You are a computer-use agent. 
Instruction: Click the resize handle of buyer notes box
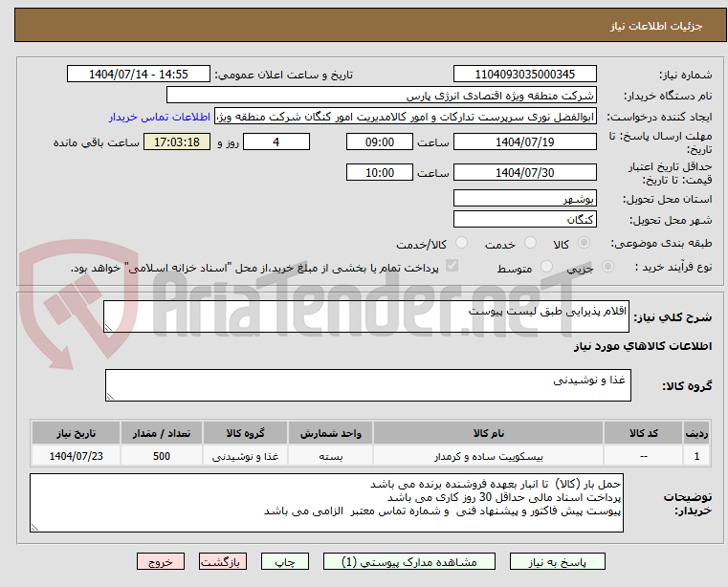pos(34,528)
